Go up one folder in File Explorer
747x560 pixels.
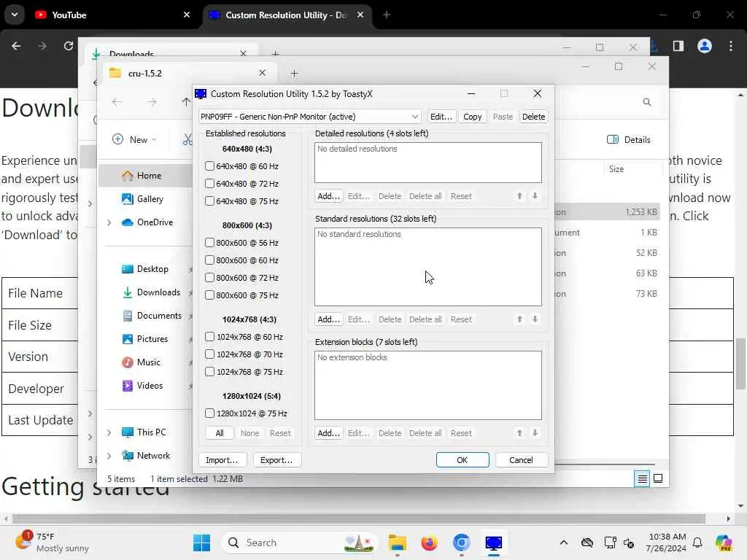186,102
